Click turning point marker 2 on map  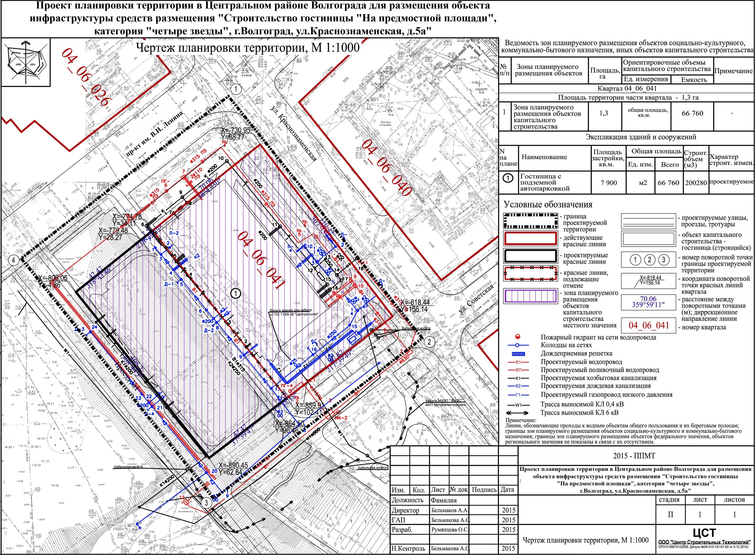(x=429, y=342)
